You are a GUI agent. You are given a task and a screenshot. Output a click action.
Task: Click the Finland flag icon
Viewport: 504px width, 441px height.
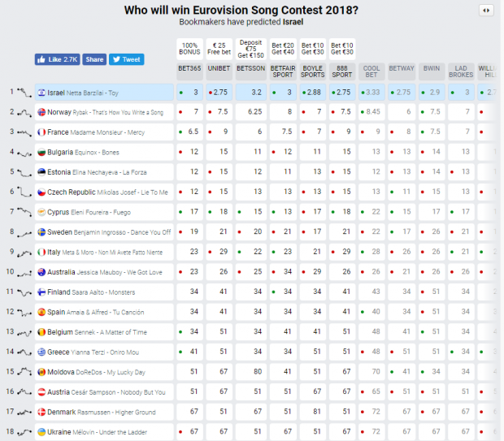[41, 292]
